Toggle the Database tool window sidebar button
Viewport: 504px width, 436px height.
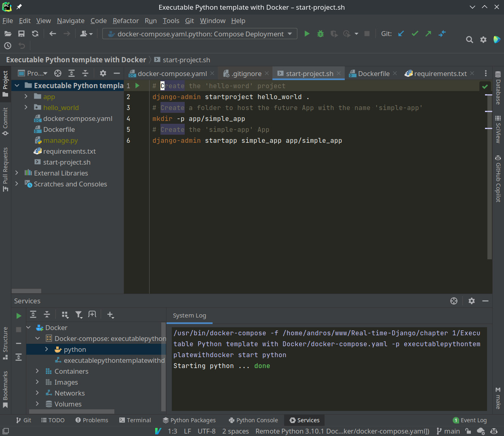click(498, 88)
